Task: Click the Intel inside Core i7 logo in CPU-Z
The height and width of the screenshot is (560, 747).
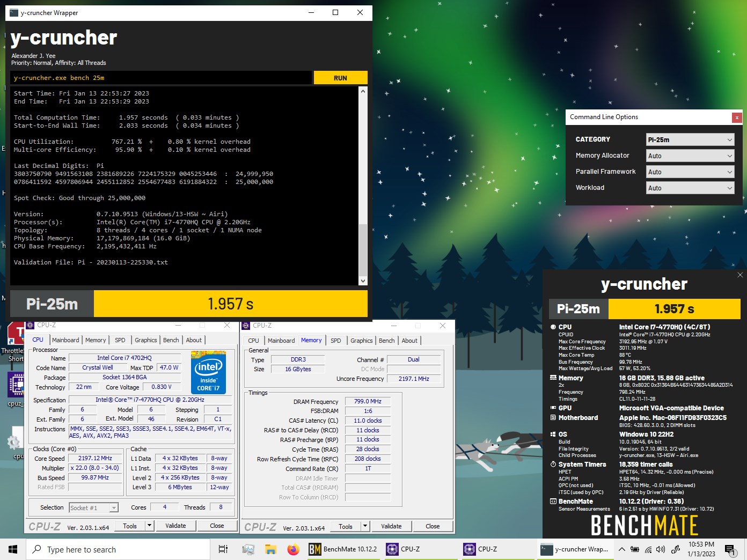Action: pyautogui.click(x=208, y=372)
